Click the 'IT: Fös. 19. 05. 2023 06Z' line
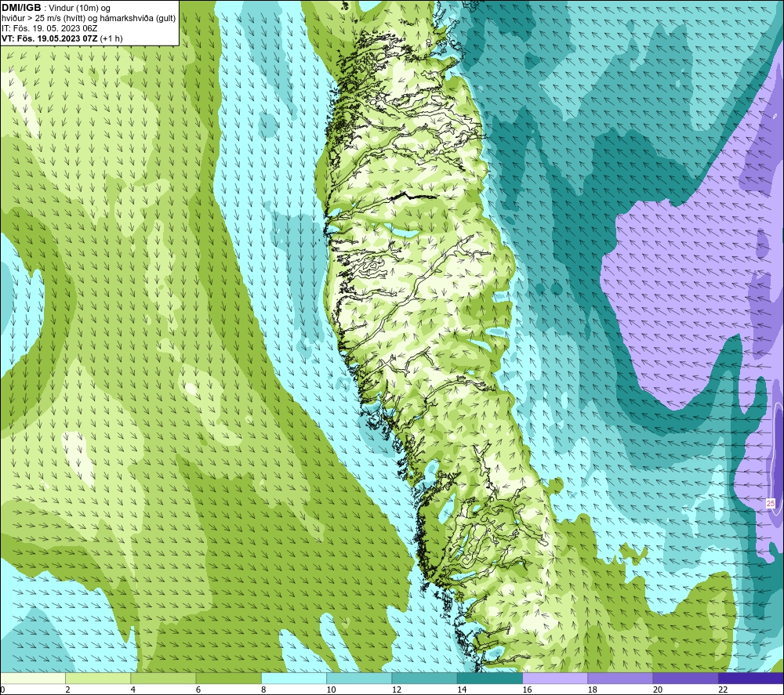784x695 pixels. click(49, 28)
